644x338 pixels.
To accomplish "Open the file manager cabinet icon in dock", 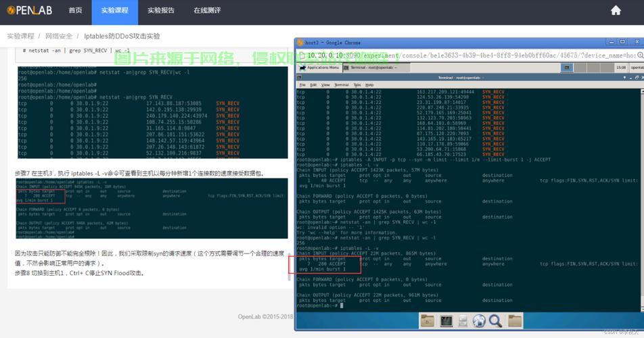I will (463, 321).
